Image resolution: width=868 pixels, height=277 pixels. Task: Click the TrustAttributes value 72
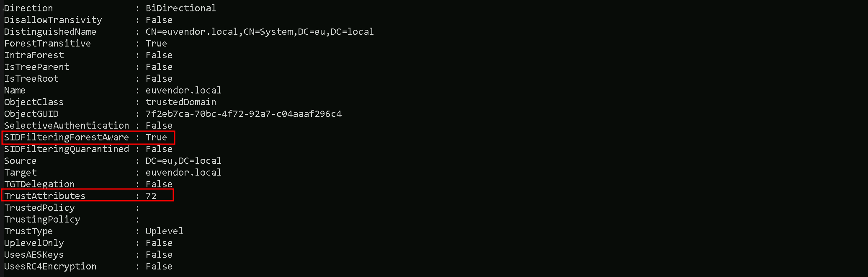151,196
